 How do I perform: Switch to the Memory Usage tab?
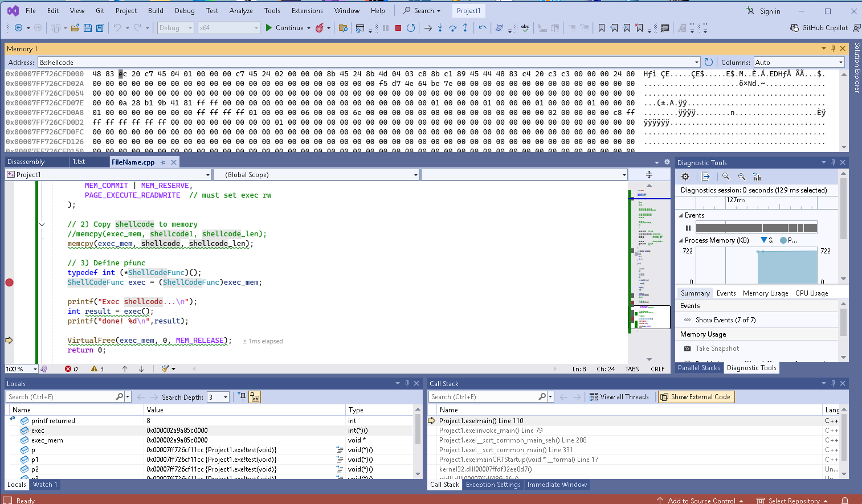(x=765, y=293)
